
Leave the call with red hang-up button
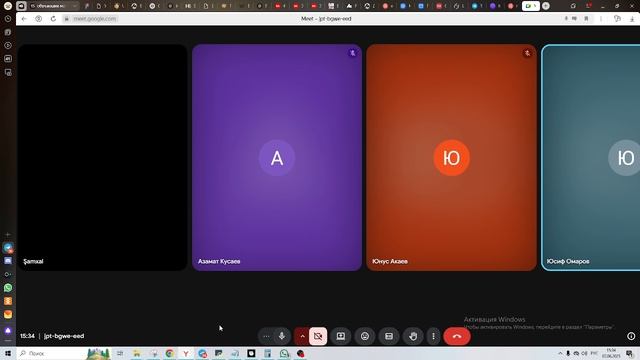(x=457, y=336)
